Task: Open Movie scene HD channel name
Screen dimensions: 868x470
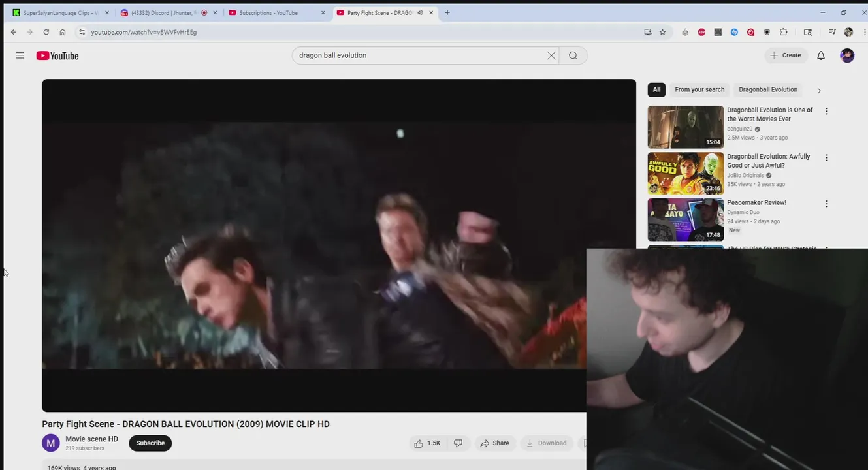Action: pos(91,439)
